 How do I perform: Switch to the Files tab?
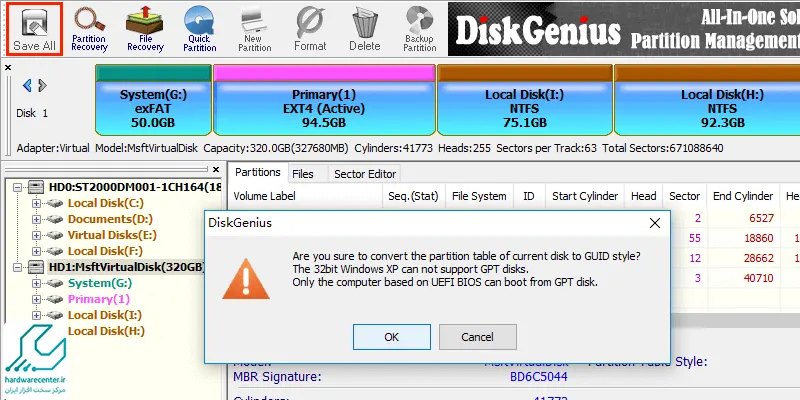point(303,174)
